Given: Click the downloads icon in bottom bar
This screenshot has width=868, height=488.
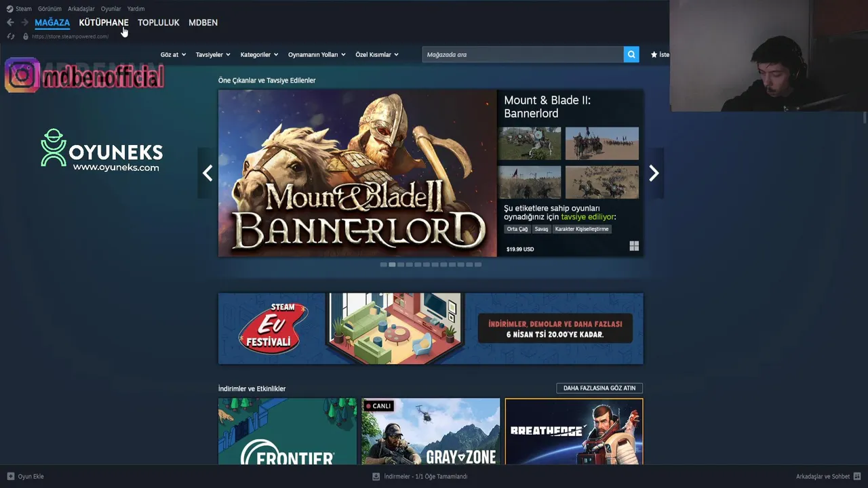Looking at the screenshot, I should [x=376, y=476].
